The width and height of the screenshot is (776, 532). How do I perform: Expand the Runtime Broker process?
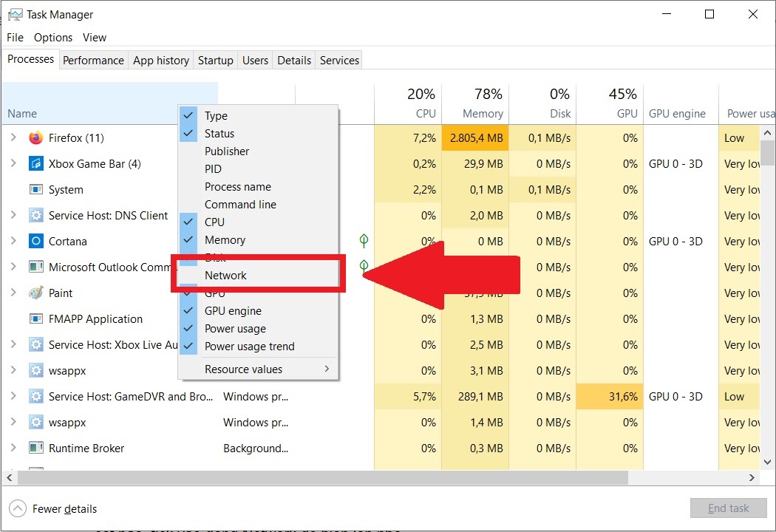point(13,448)
